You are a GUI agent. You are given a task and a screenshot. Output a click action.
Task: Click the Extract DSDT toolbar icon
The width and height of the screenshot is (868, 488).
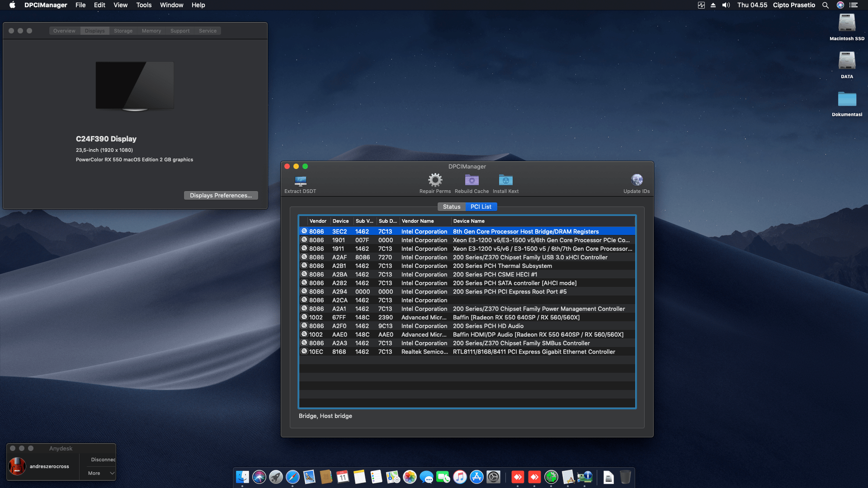tap(300, 180)
